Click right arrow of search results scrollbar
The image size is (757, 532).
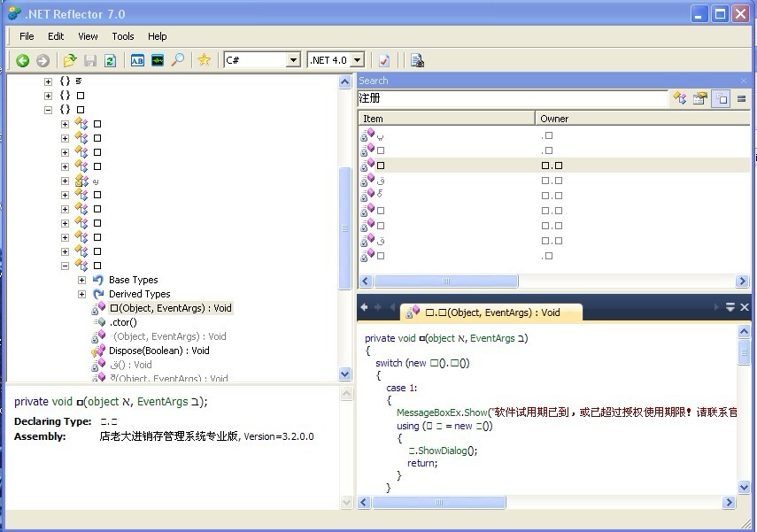coord(742,281)
